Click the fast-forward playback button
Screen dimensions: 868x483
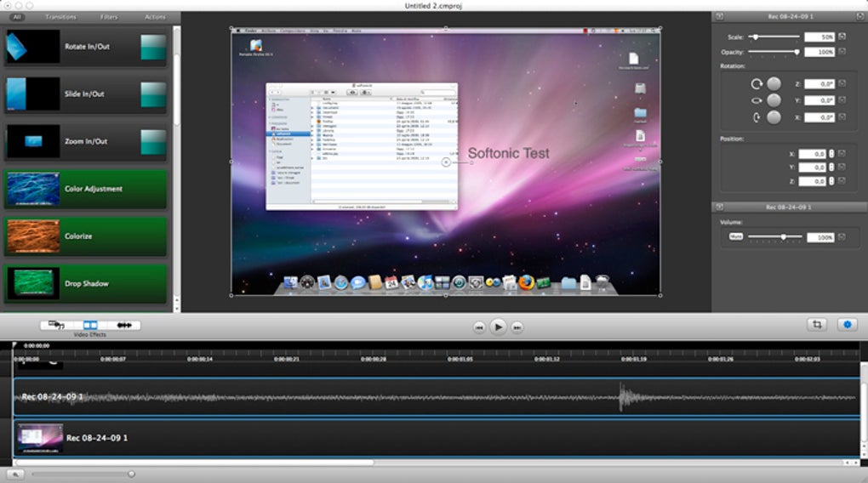tap(517, 327)
